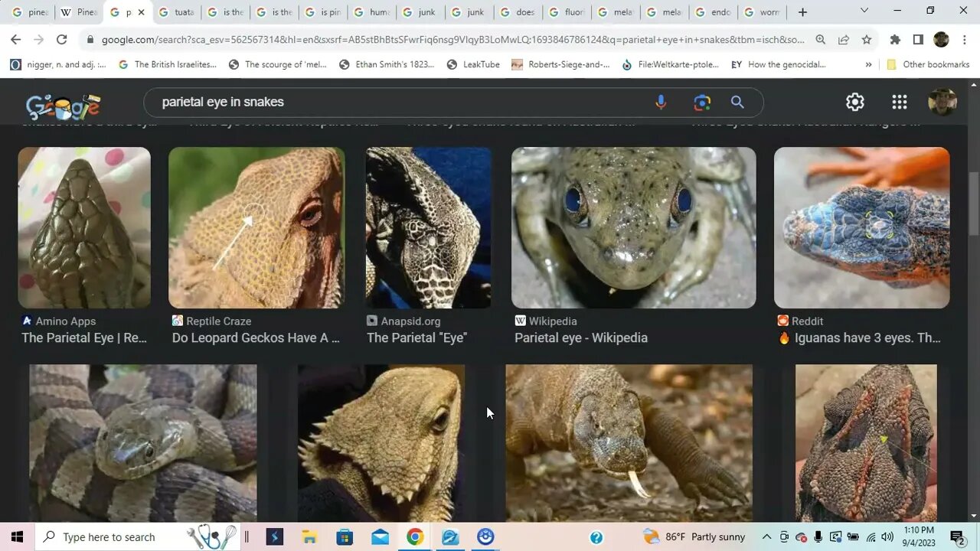Expand the hidden bookmarks overflow chevron
The image size is (980, 551).
868,64
